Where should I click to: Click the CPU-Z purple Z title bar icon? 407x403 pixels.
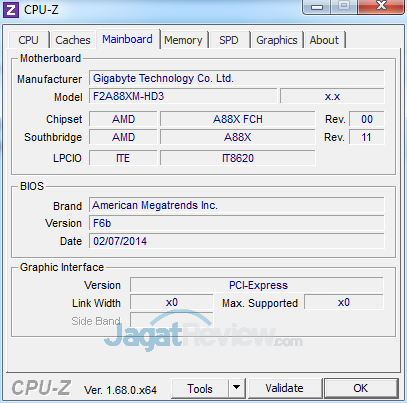(x=11, y=10)
